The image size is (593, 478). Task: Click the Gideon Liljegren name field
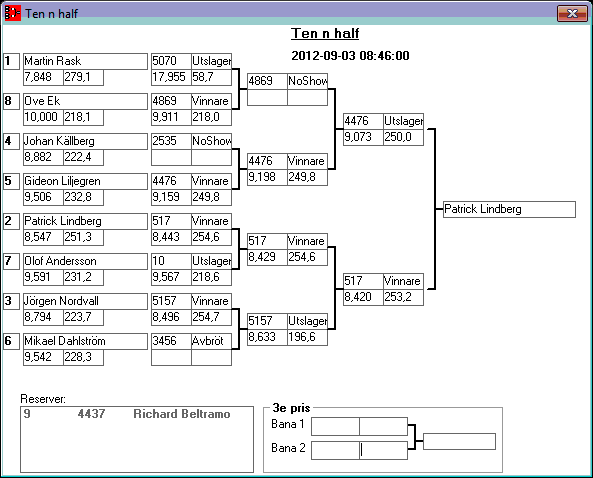[85, 182]
